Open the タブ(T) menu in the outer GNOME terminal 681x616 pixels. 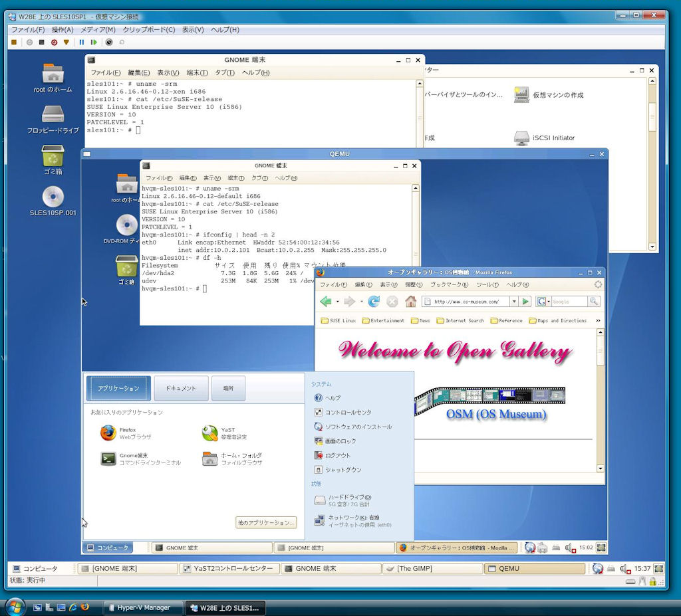click(225, 72)
